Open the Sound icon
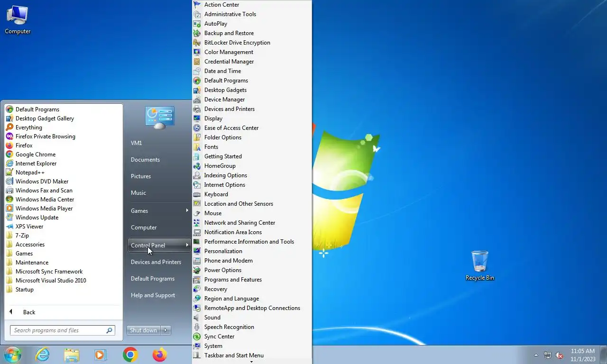Image resolution: width=607 pixels, height=364 pixels. click(197, 318)
